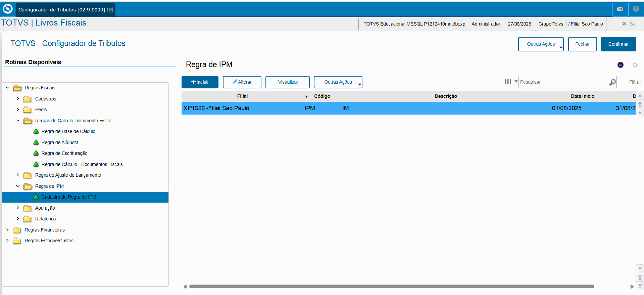Click the Cadastros folder icon
The height and width of the screenshot is (295, 644).
[28, 99]
